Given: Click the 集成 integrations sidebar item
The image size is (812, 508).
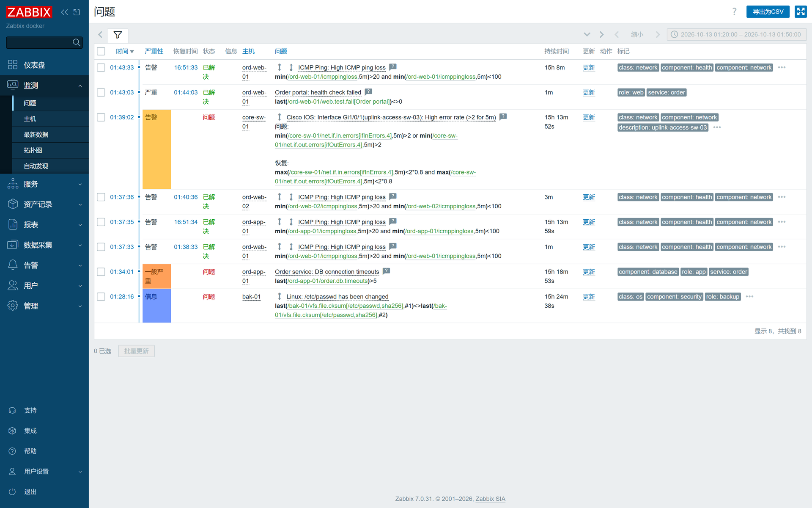Looking at the screenshot, I should point(44,431).
